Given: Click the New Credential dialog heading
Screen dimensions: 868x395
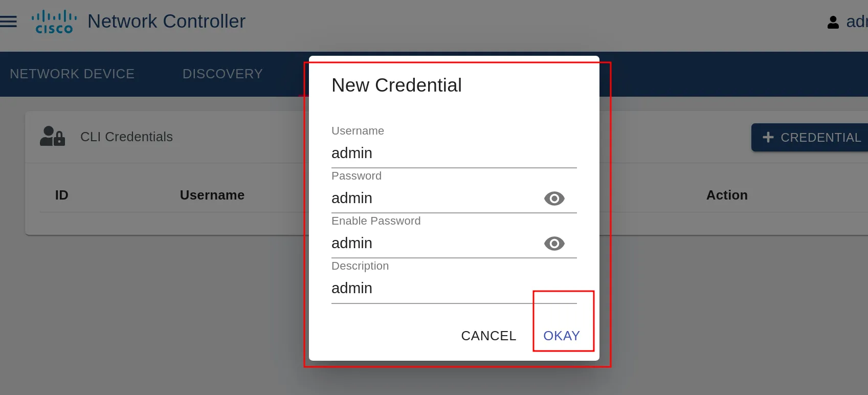Looking at the screenshot, I should coord(396,85).
